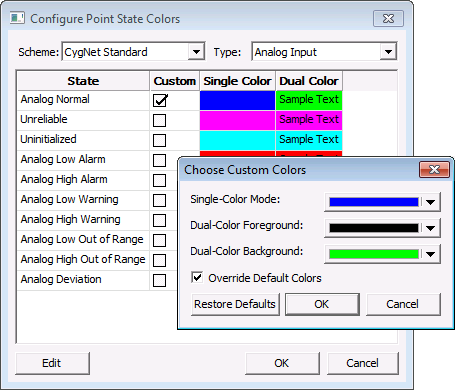Click the Single Color column header

(x=237, y=81)
